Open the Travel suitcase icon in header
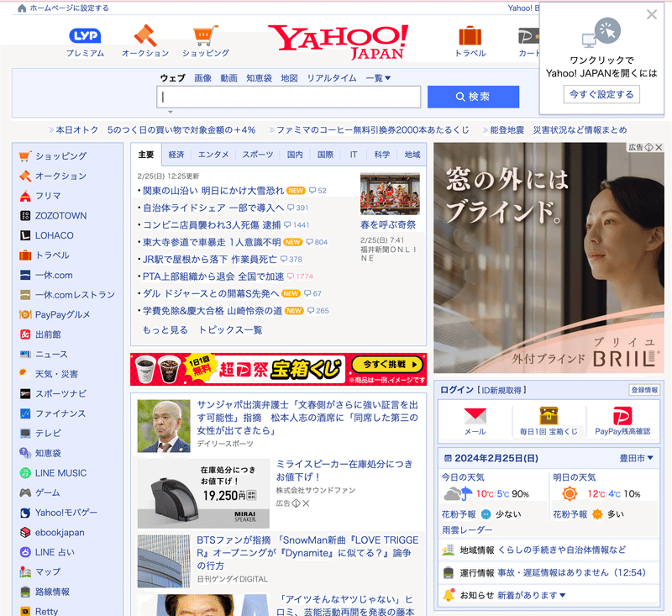The height and width of the screenshot is (616, 672). pyautogui.click(x=470, y=36)
